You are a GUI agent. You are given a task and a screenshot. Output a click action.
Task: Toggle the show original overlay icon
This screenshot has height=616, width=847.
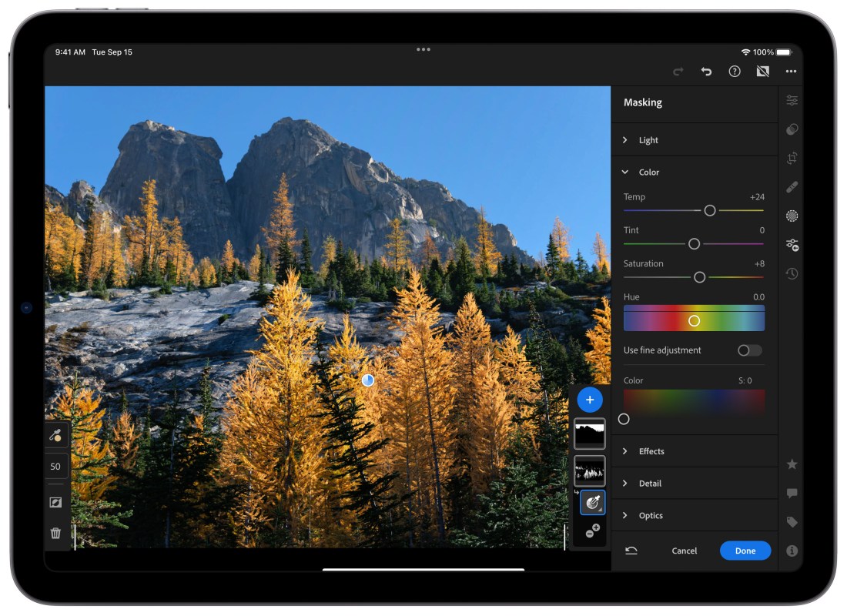coord(763,72)
